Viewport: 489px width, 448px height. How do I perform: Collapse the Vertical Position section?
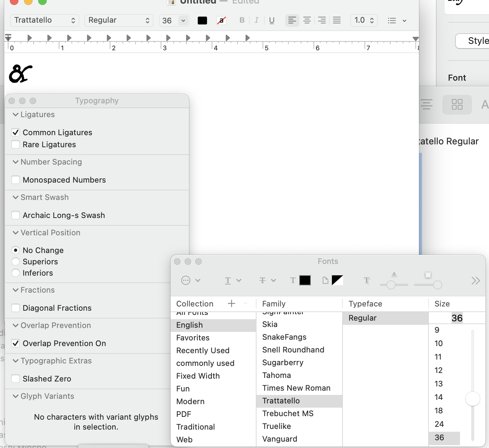pyautogui.click(x=16, y=232)
